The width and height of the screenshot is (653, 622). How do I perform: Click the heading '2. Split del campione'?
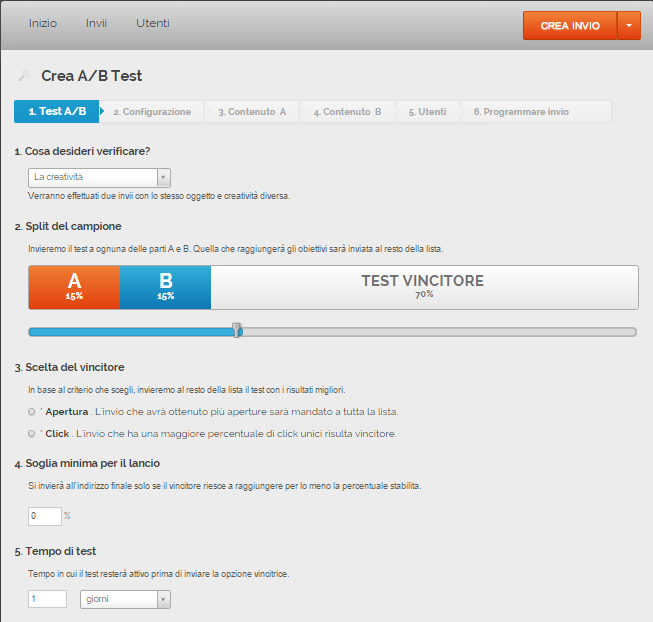[68, 226]
